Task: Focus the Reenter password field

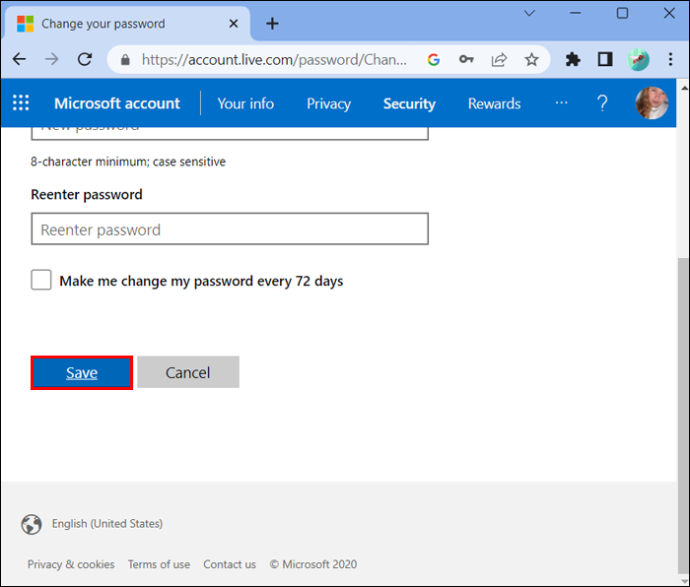Action: pos(230,229)
